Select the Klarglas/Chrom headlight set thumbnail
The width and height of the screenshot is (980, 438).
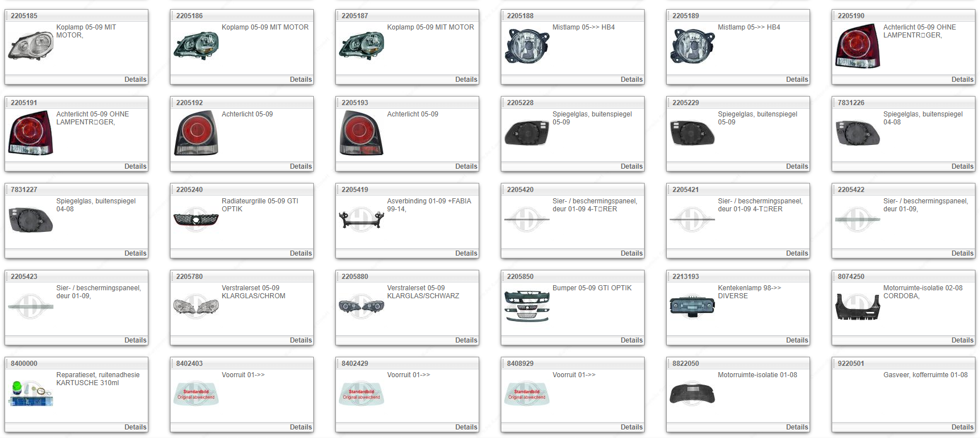point(196,307)
